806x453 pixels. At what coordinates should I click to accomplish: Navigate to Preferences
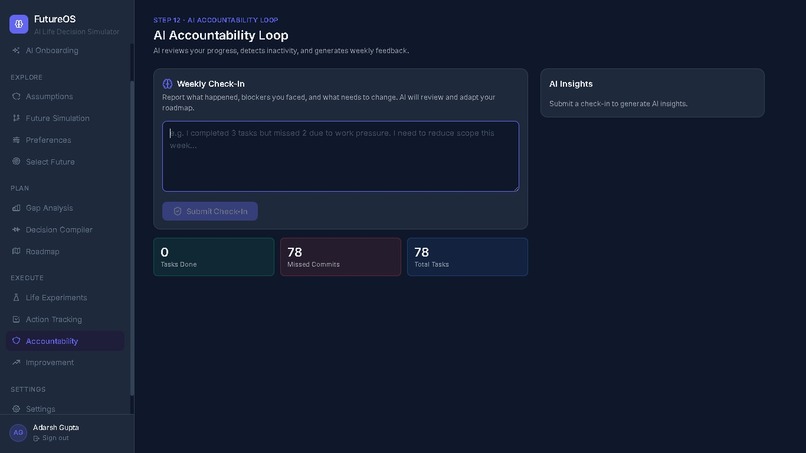pos(48,140)
